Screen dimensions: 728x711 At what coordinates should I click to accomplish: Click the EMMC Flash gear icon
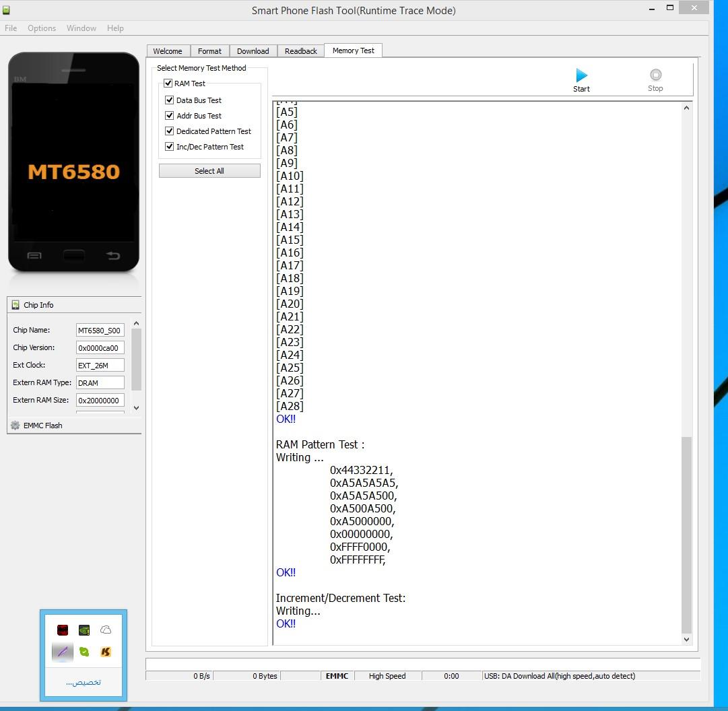coord(15,426)
